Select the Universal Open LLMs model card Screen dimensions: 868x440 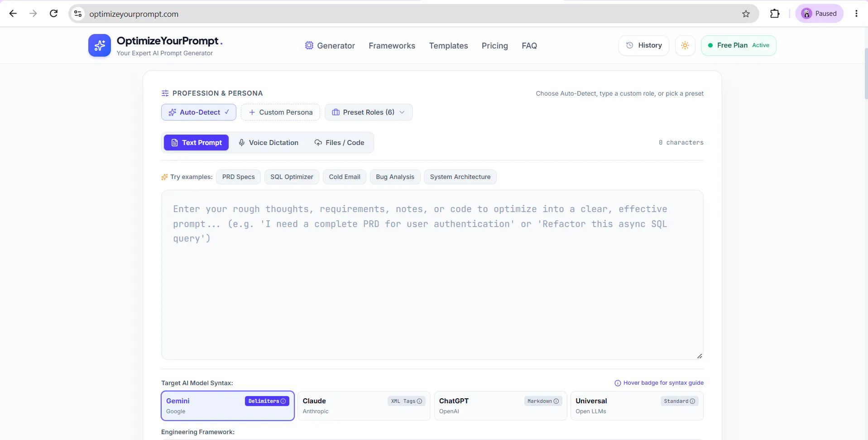pos(637,406)
